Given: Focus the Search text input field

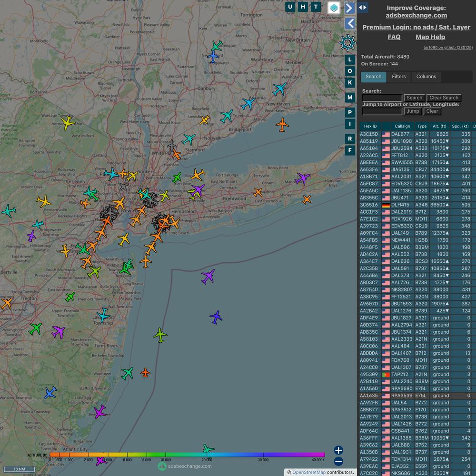Looking at the screenshot, I should click(382, 98).
